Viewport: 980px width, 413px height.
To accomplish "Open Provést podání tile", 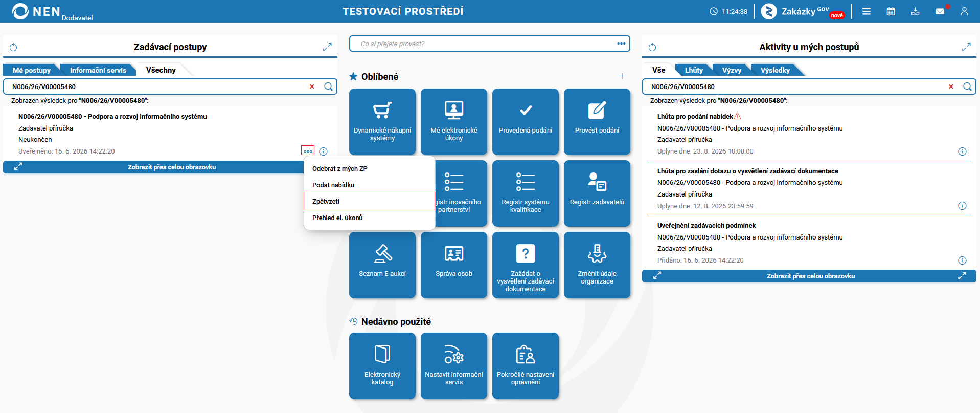I will (x=597, y=122).
